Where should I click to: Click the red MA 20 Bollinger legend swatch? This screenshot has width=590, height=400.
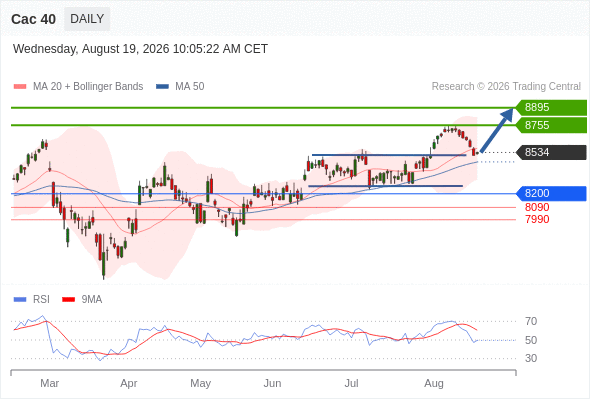(x=20, y=87)
